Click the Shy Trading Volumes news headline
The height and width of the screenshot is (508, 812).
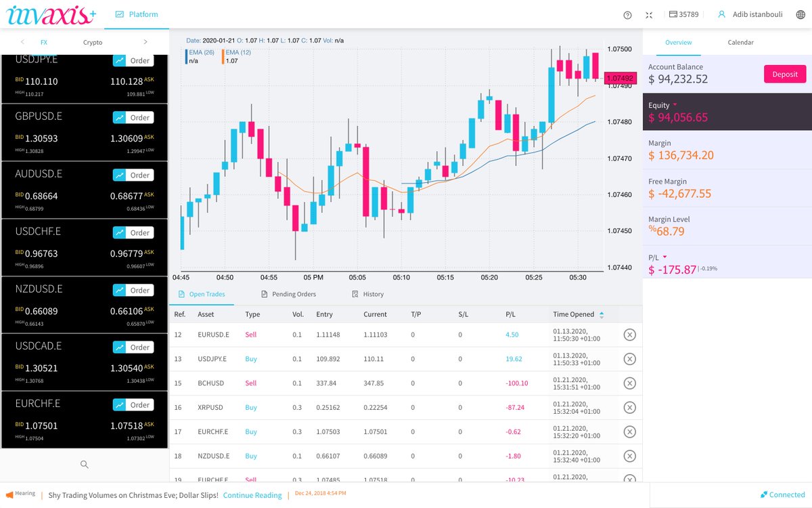coord(133,495)
